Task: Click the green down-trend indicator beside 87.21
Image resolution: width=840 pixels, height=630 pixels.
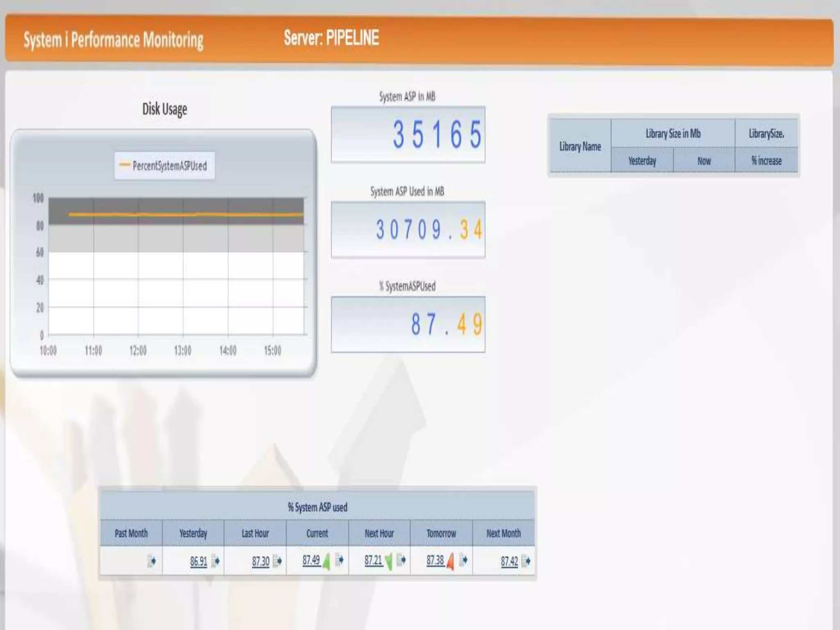Action: [x=388, y=562]
